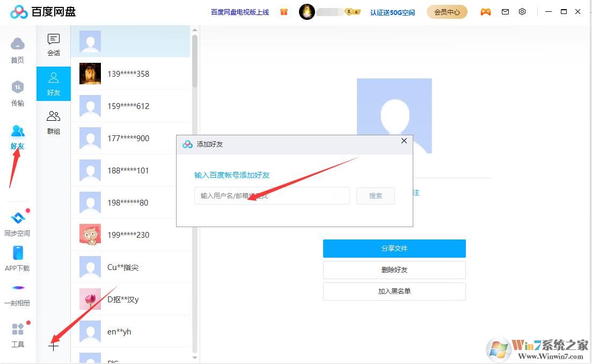The width and height of the screenshot is (592, 364).
Task: Open the game center controller icon
Action: tap(485, 11)
